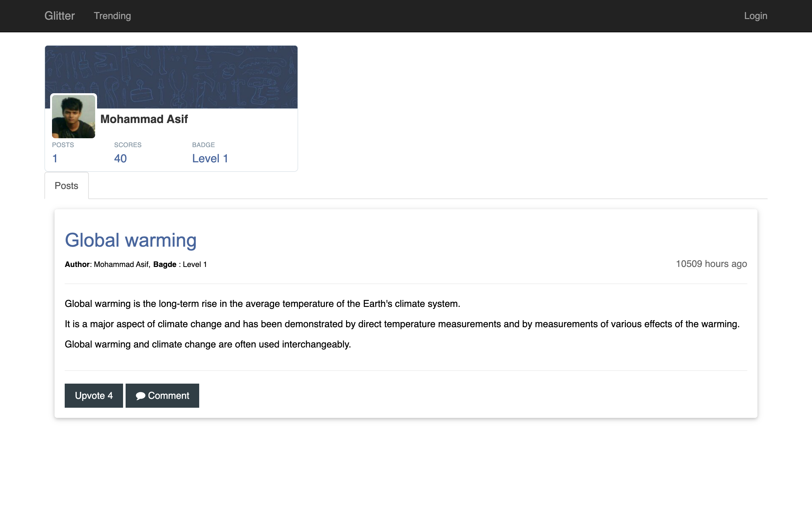
Task: Select the Posts tab
Action: click(66, 186)
